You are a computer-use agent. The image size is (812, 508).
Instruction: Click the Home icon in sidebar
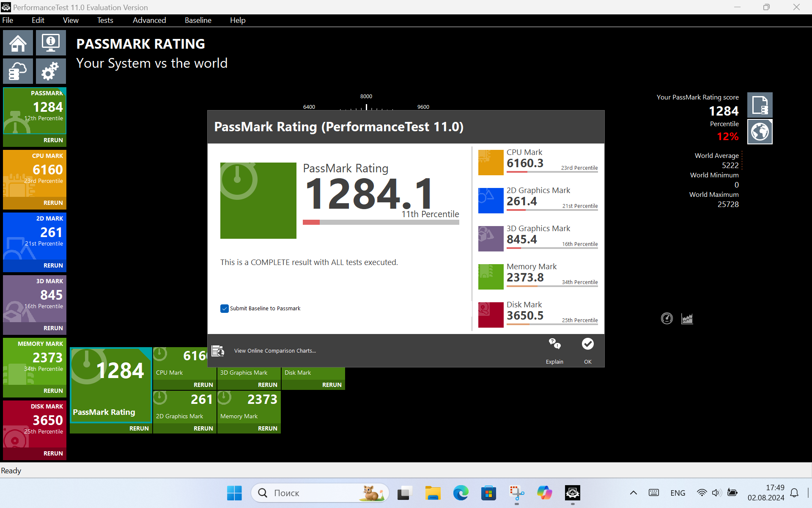click(18, 43)
